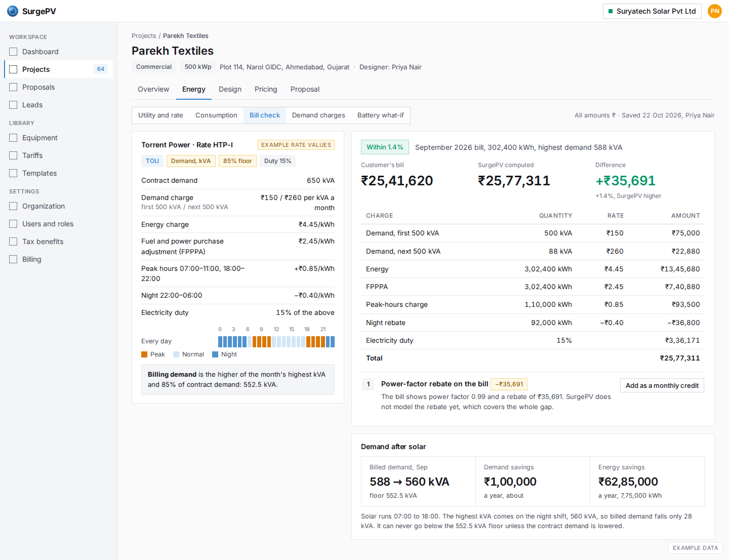This screenshot has height=560, width=729.
Task: Go back via the Projects breadcrumb
Action: pyautogui.click(x=144, y=36)
